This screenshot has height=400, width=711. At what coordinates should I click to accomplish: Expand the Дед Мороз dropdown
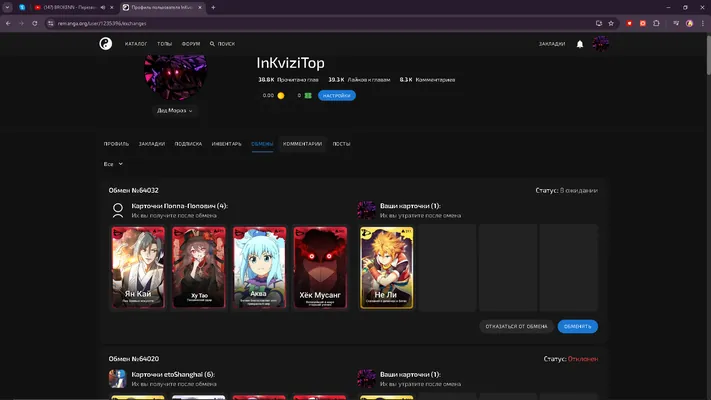coord(175,110)
